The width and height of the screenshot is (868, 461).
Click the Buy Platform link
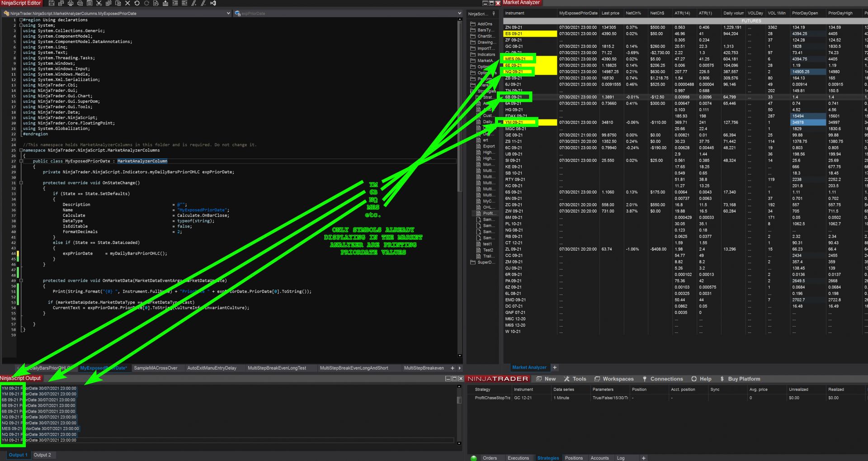click(x=740, y=379)
